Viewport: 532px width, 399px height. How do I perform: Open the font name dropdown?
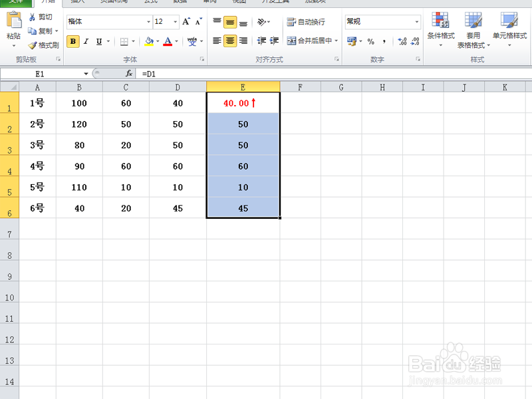[148, 22]
